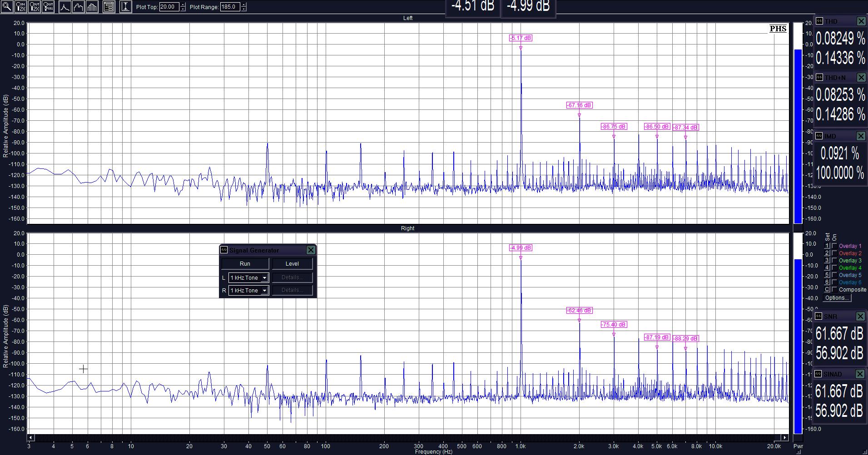Click the Plot Range input field
This screenshot has width=868, height=455.
click(230, 7)
